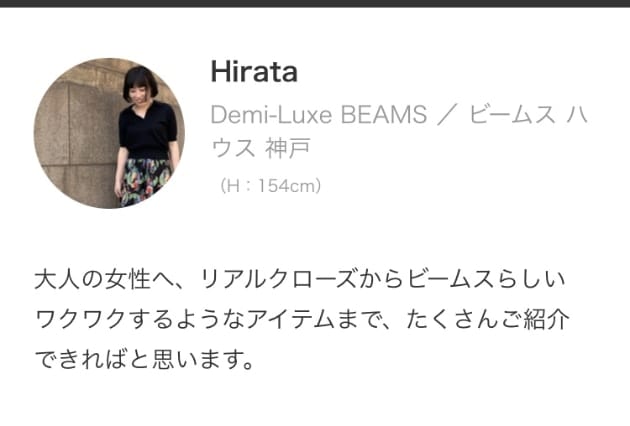Click the word ワクワク in bio
Image resolution: width=630 pixels, height=426 pixels.
[x=80, y=319]
